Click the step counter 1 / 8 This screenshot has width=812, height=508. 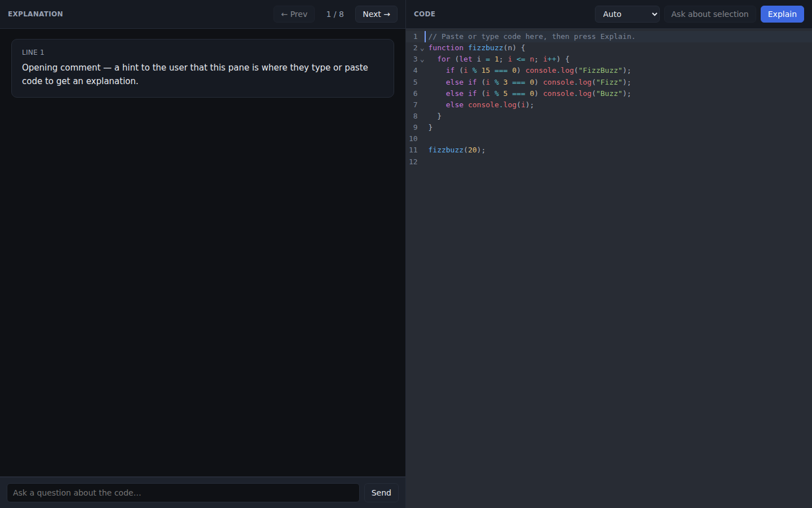(335, 14)
